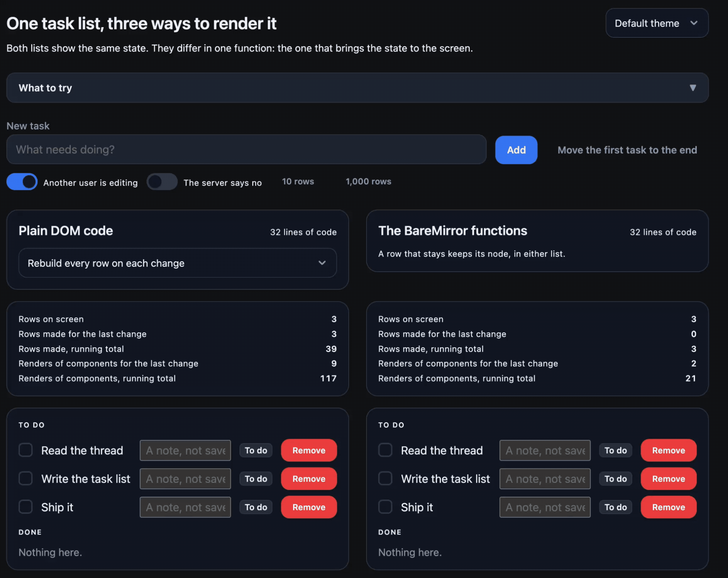Screen dimensions: 728x578
Task: Click the blue Add button
Action: coord(516,150)
